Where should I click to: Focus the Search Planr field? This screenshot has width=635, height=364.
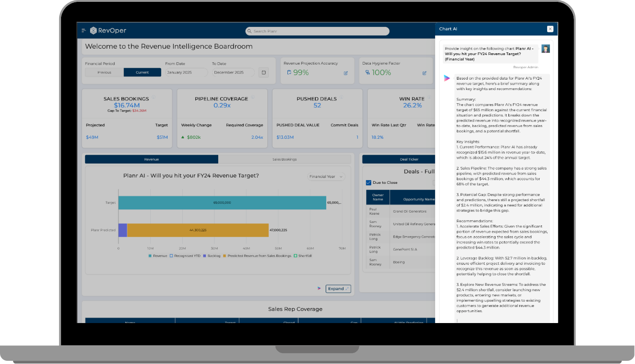[317, 31]
